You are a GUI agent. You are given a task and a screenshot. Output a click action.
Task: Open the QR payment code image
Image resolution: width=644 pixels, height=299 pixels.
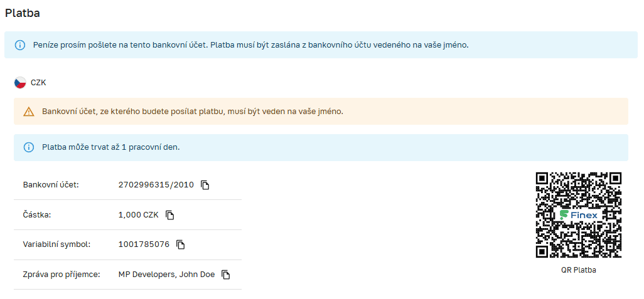click(x=578, y=215)
